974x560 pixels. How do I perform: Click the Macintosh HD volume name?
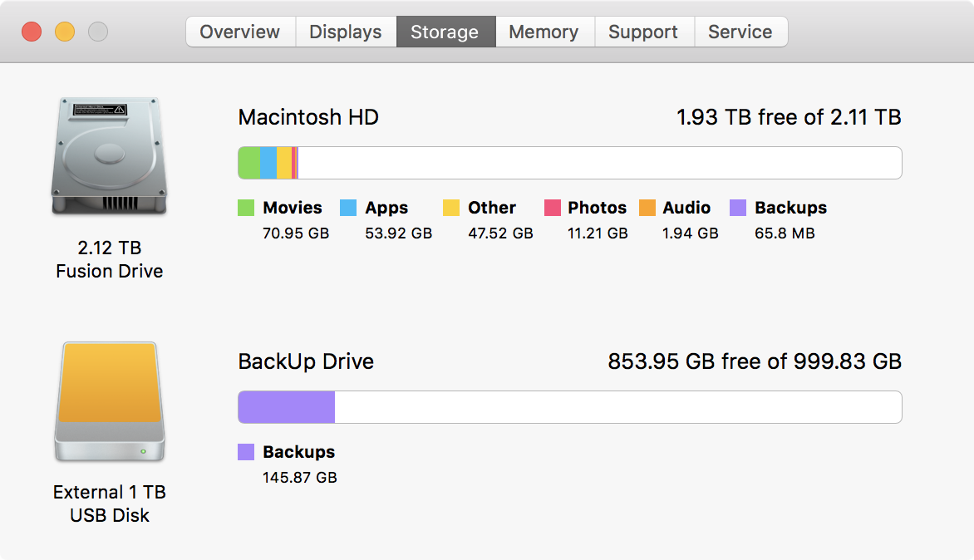308,117
